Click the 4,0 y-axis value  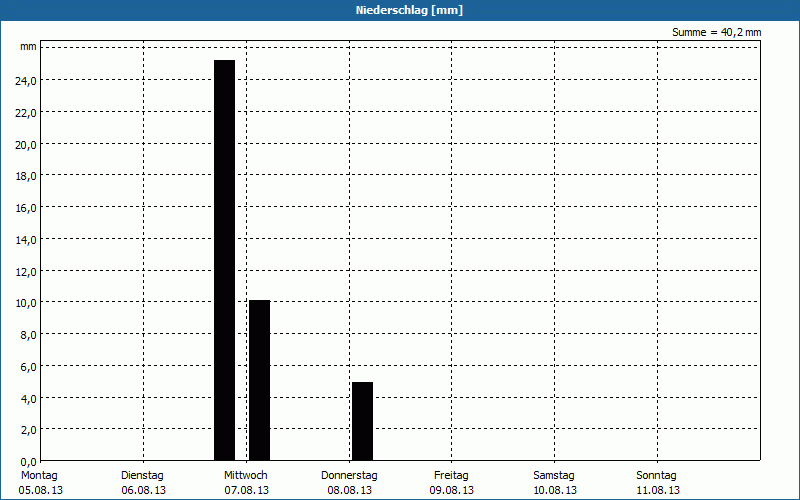[29, 398]
